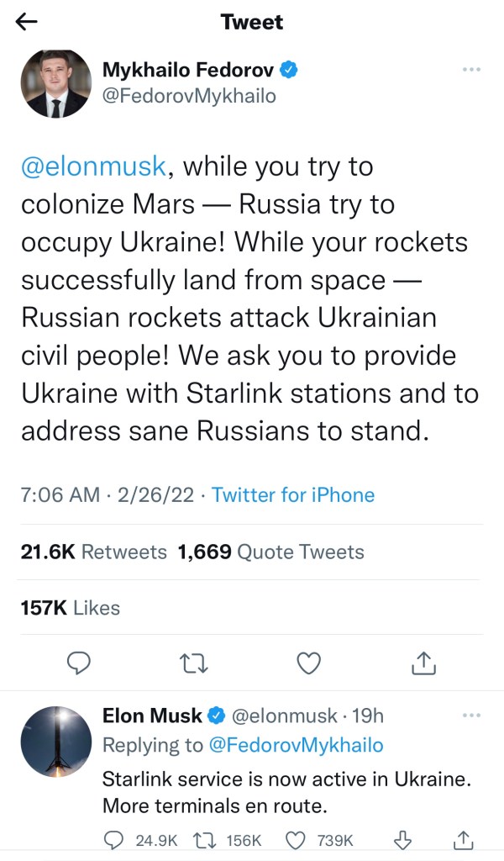Share Elon Musk's reply tweet

(463, 839)
